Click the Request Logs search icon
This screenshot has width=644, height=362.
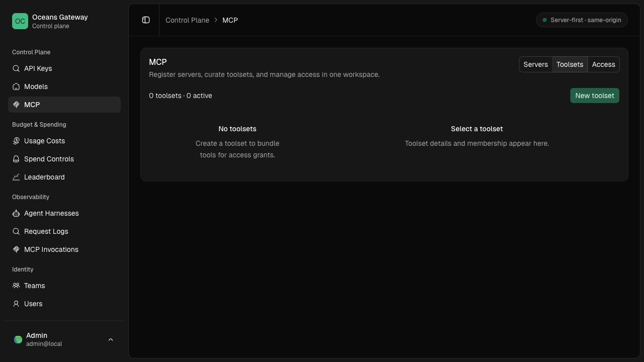16,231
